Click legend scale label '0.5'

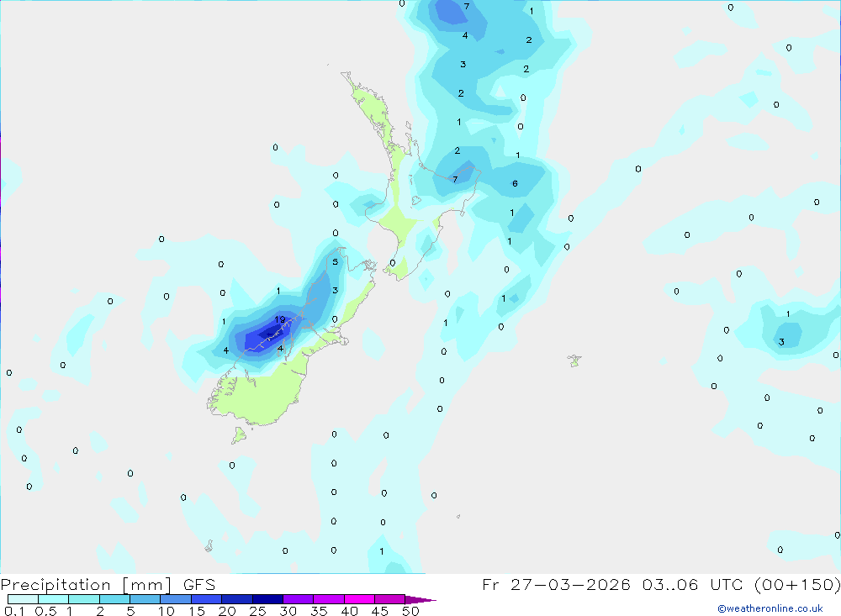coord(45,611)
